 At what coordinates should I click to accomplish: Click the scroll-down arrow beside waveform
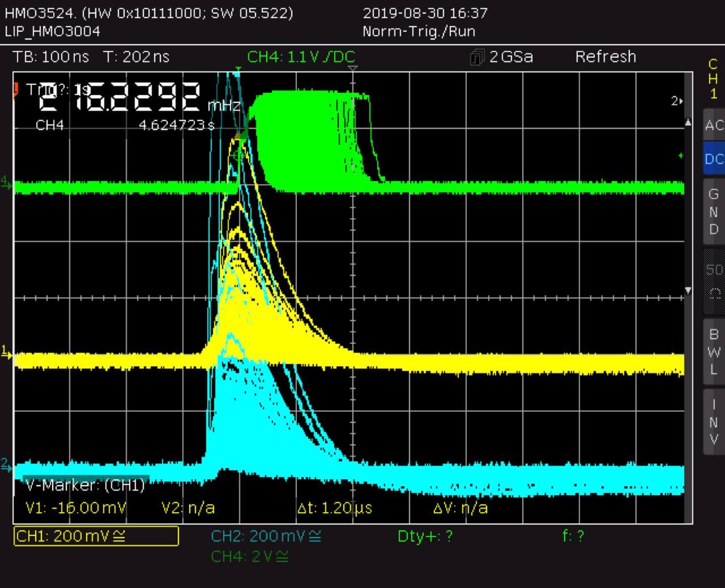coord(688,290)
